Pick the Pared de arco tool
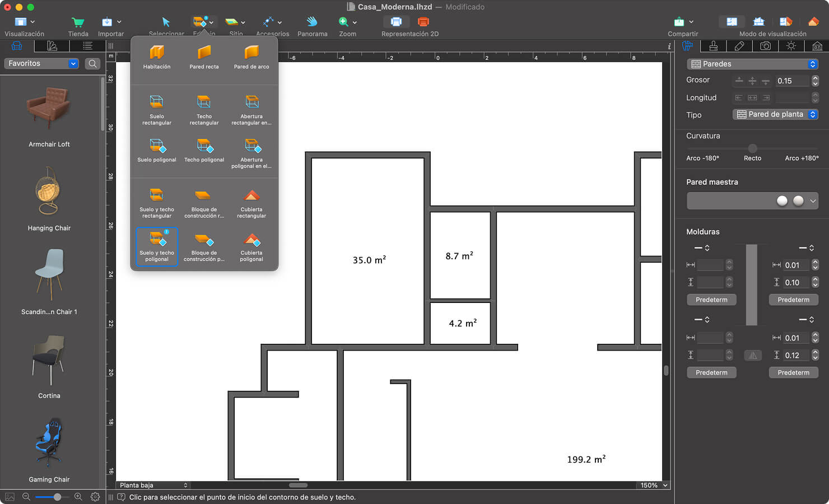The width and height of the screenshot is (829, 504). [252, 57]
